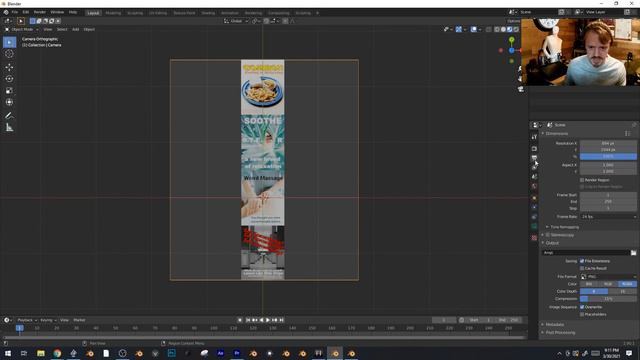Jump to the start frame

248,320
